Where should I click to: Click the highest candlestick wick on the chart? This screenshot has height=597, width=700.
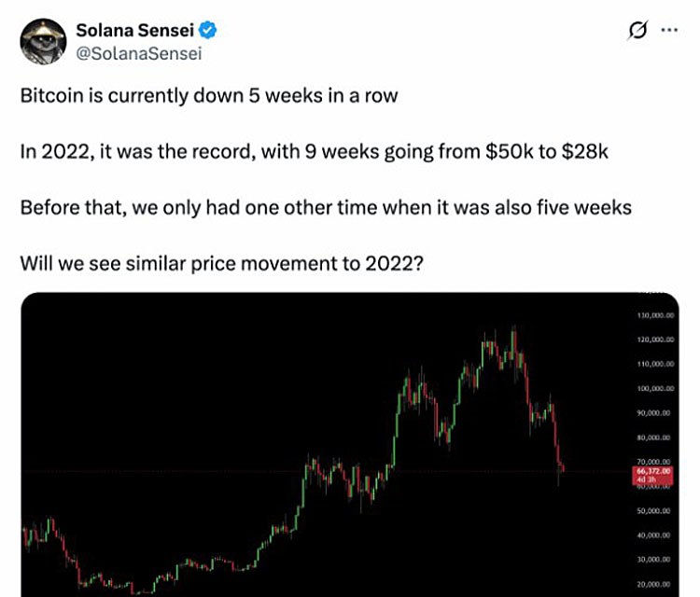pos(514,332)
